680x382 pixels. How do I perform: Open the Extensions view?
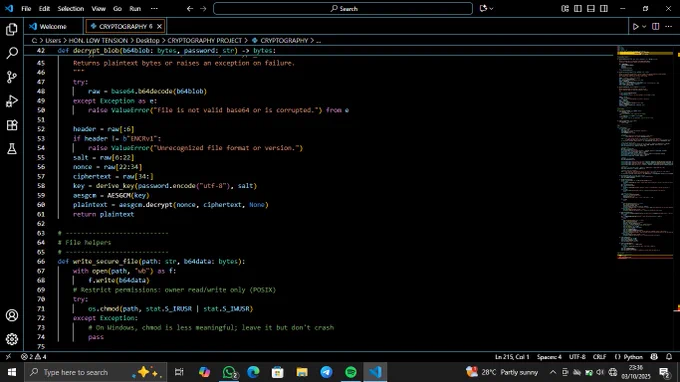(12, 125)
